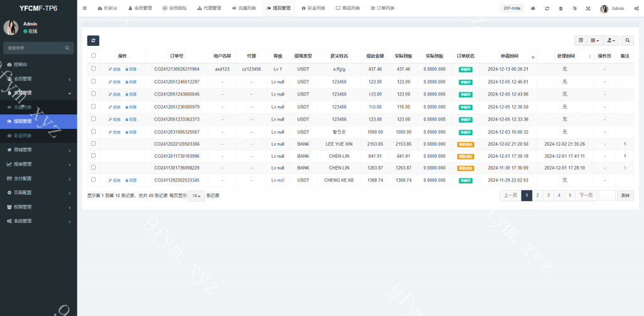644x316 pixels.
Task: Sort by the 处理时间 column header
Action: click(565, 56)
